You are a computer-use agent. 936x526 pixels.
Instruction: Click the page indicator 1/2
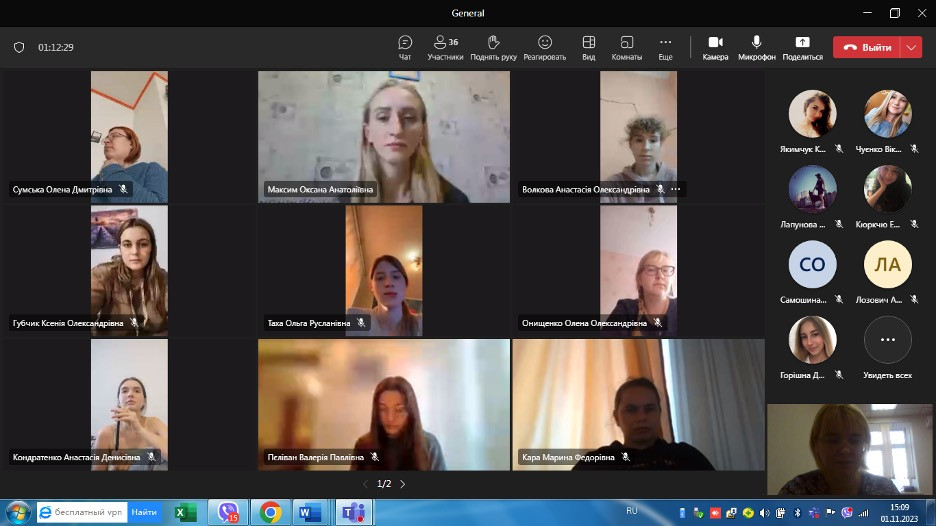pyautogui.click(x=384, y=484)
